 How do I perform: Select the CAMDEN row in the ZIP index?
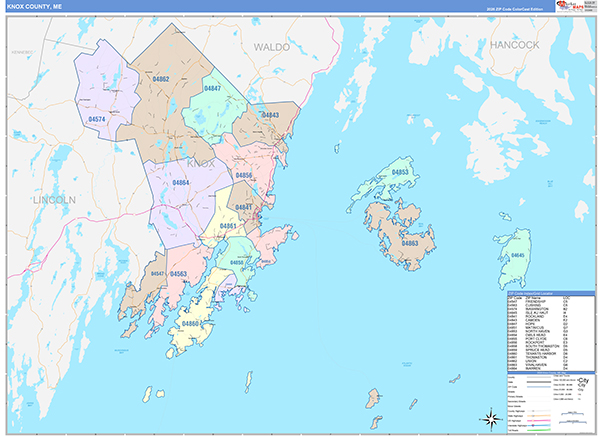tap(538, 320)
